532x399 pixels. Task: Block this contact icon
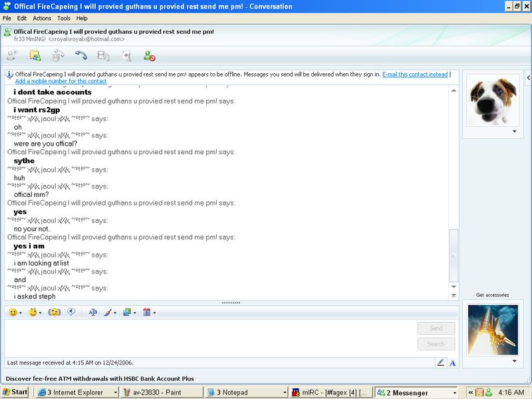[x=149, y=56]
